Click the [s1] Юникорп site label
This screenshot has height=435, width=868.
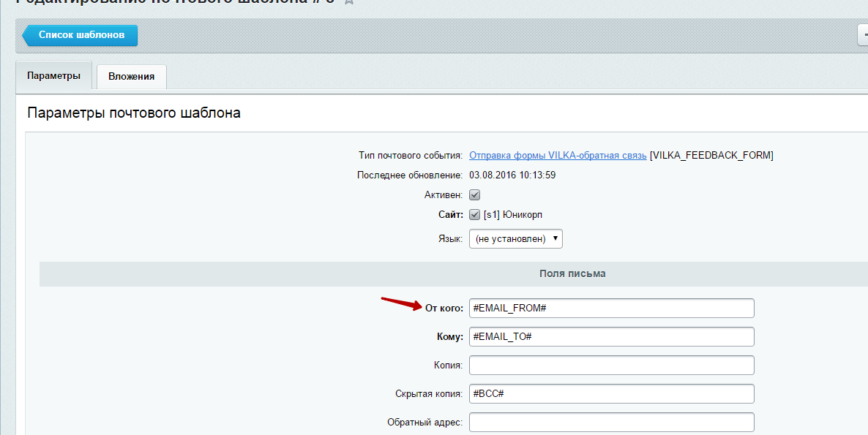click(513, 215)
